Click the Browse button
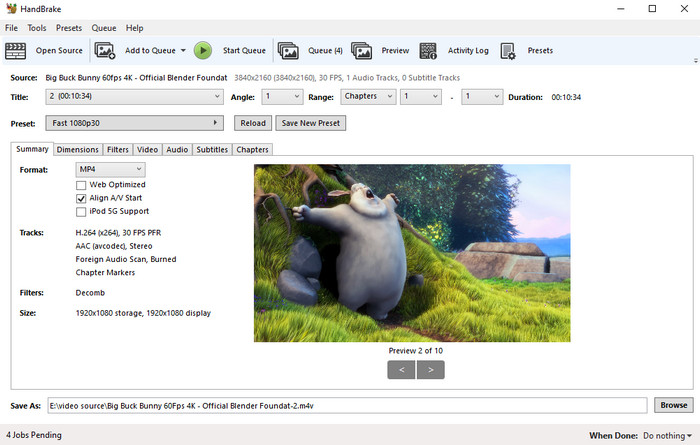This screenshot has height=445, width=700. point(673,405)
